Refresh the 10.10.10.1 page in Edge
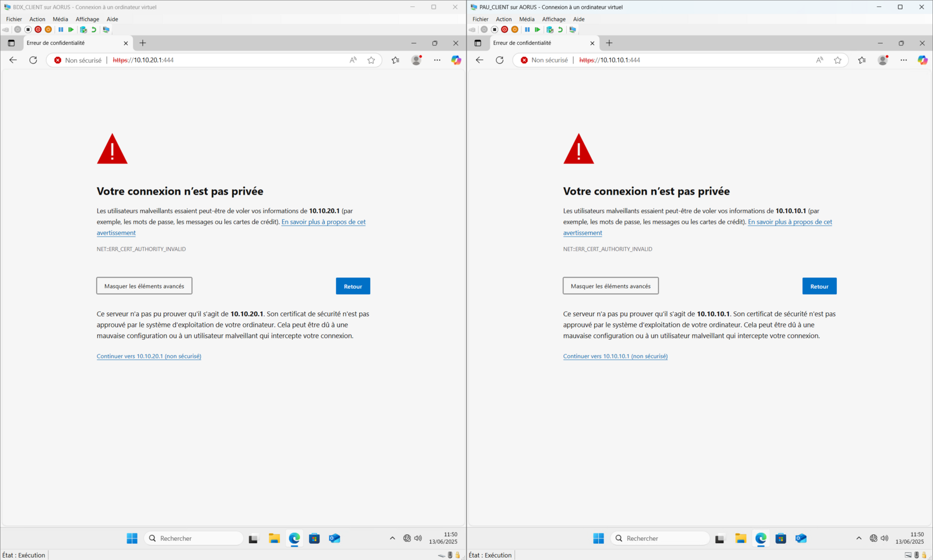This screenshot has width=933, height=560. tap(500, 60)
